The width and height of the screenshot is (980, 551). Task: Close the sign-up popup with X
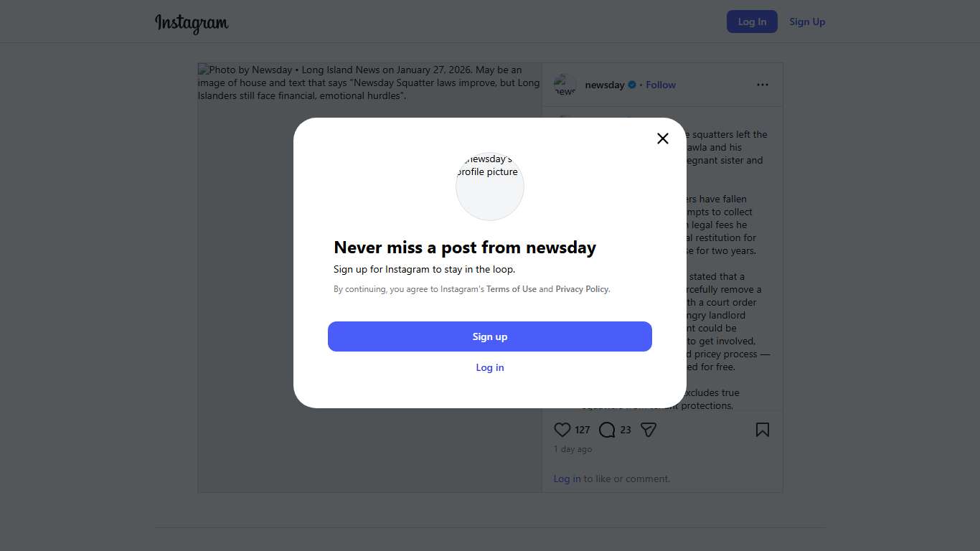pyautogui.click(x=663, y=138)
